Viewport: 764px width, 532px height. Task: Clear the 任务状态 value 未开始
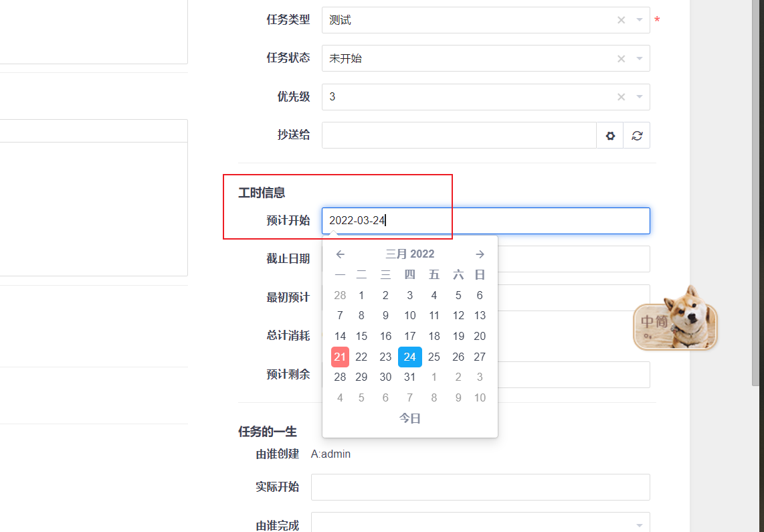(x=621, y=58)
